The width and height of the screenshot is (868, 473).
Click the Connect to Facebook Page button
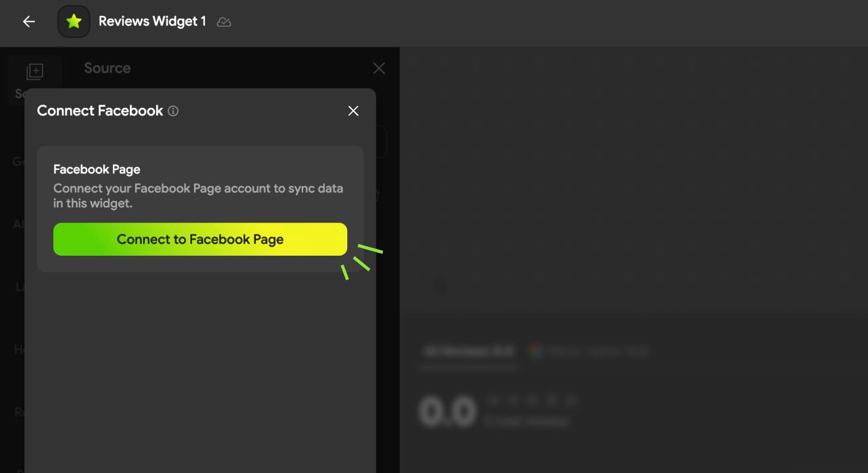[200, 239]
